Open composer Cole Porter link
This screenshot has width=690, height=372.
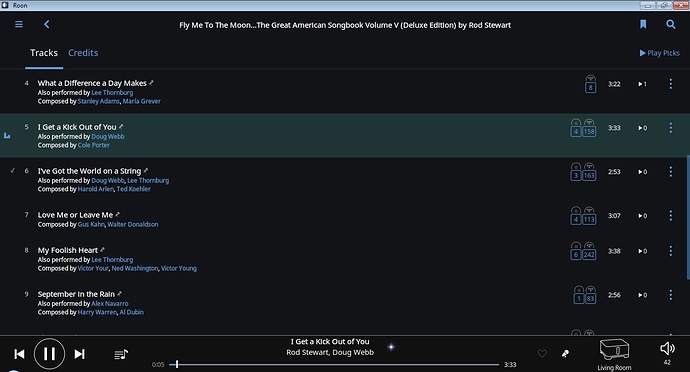pyautogui.click(x=94, y=145)
